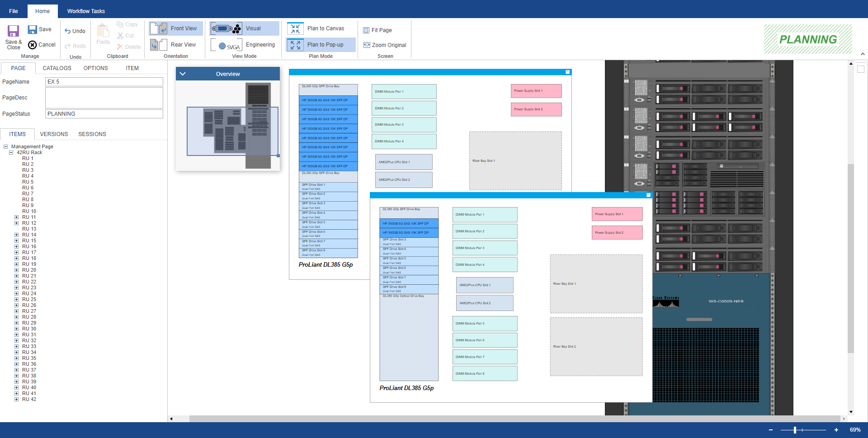Click the Fit Page button label
Viewport: 868px width, 438px height.
pyautogui.click(x=382, y=30)
